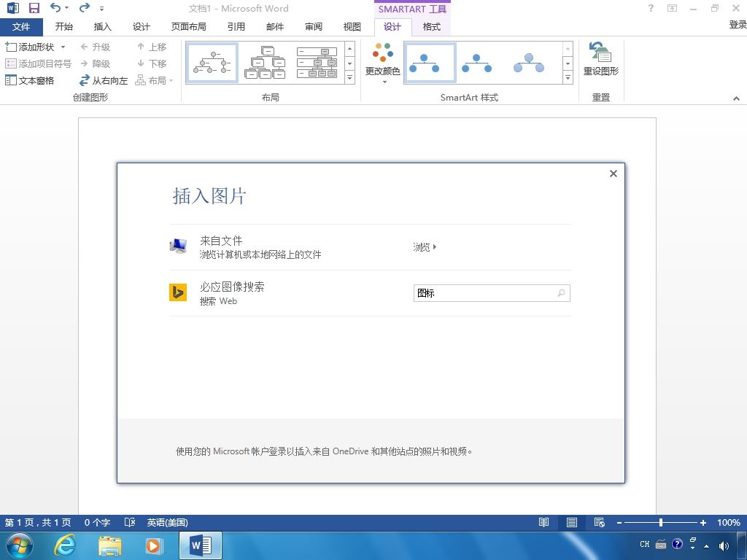Click 上移 move up button
Viewport: 747px width, 560px height.
click(152, 47)
